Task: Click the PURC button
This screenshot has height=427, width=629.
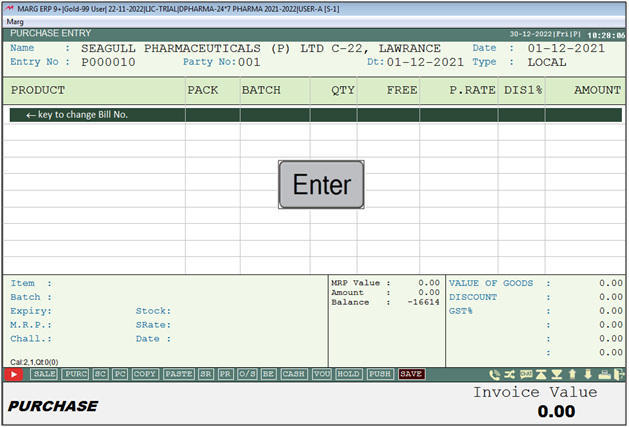Action: point(76,374)
